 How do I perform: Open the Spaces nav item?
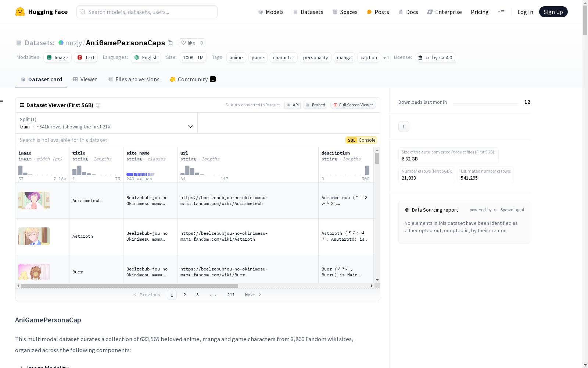345,12
